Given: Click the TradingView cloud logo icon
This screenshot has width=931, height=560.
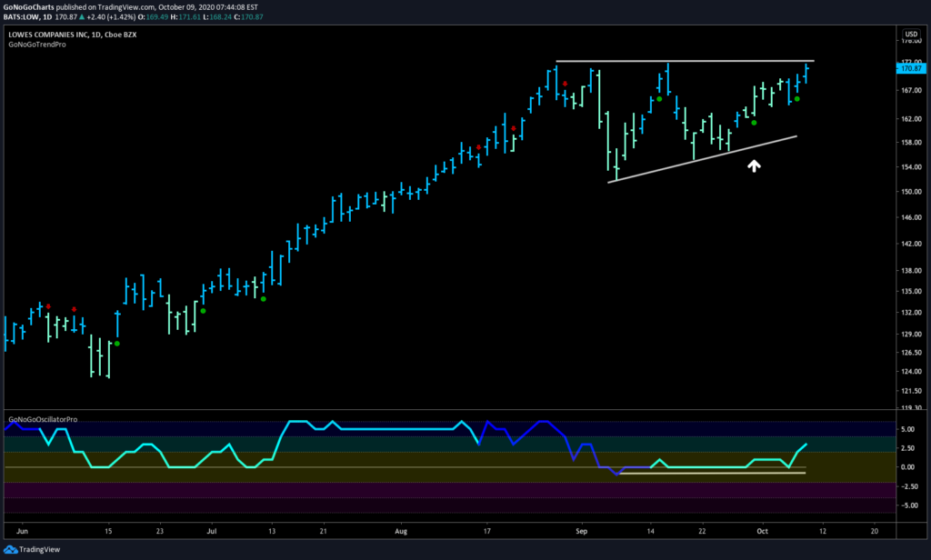Looking at the screenshot, I should (x=11, y=549).
